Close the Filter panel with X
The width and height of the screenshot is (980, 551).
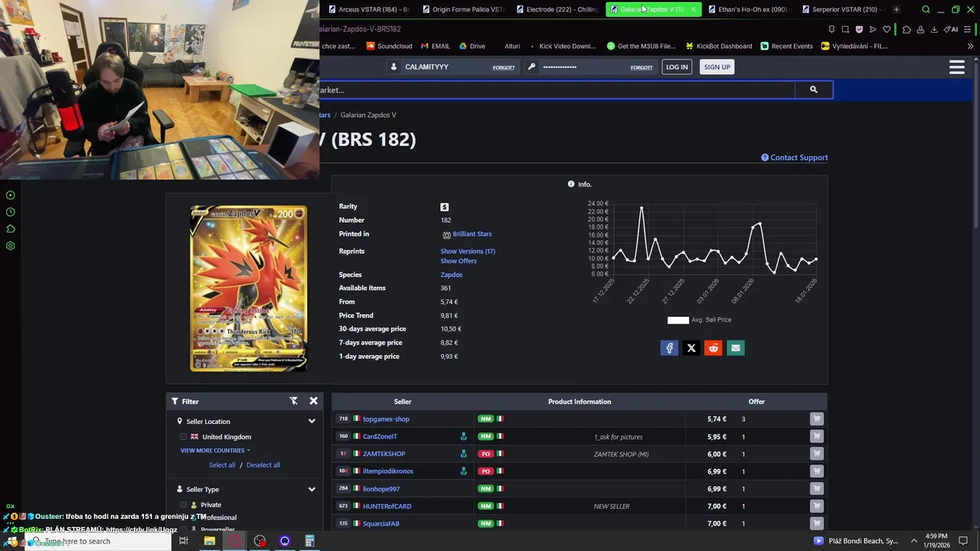coord(313,401)
